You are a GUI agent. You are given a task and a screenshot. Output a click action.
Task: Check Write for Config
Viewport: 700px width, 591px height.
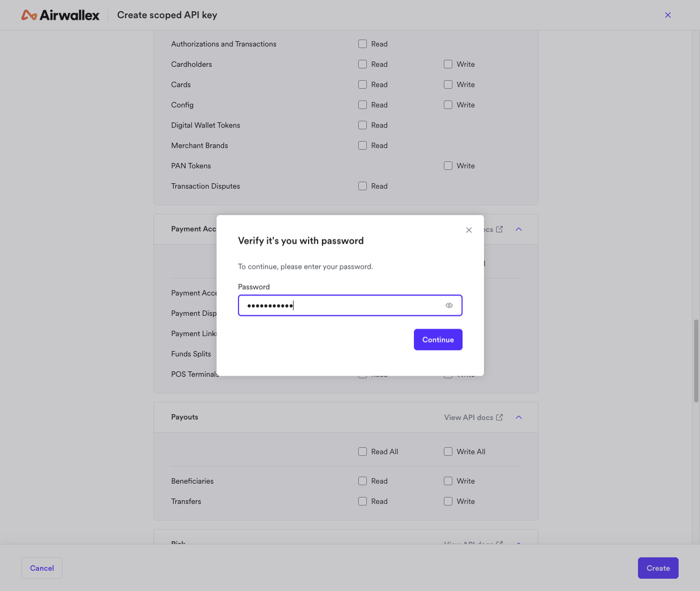tap(448, 105)
